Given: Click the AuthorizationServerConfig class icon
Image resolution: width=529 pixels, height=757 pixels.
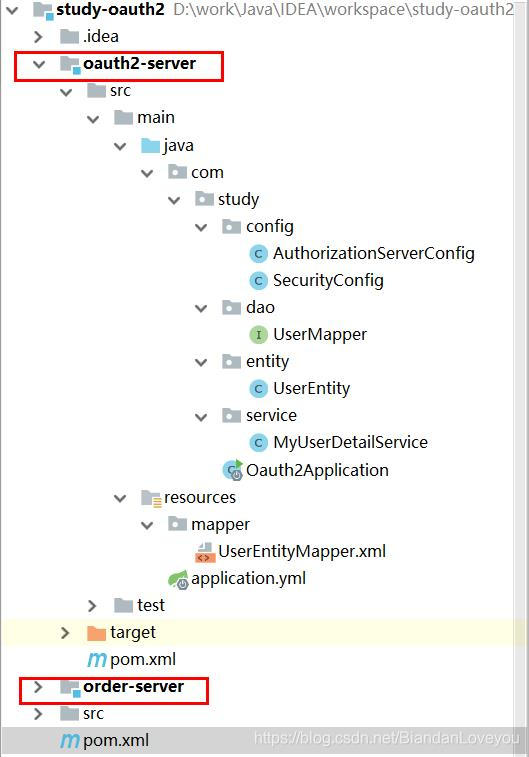Looking at the screenshot, I should click(258, 253).
